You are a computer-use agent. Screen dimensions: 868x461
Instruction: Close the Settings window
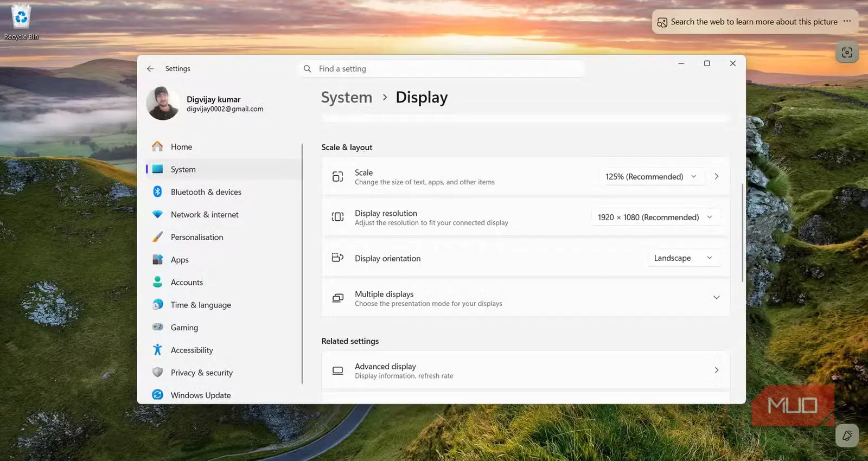(x=733, y=63)
